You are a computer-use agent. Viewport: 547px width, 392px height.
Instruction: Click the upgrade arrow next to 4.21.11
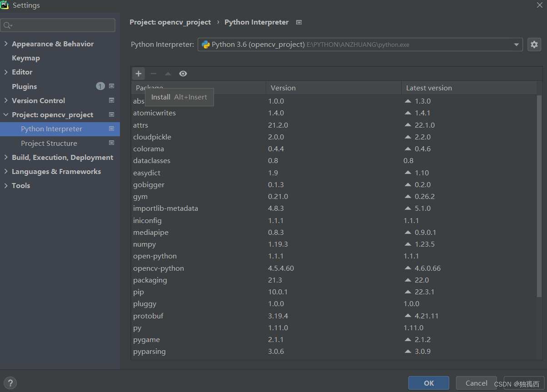[408, 316]
